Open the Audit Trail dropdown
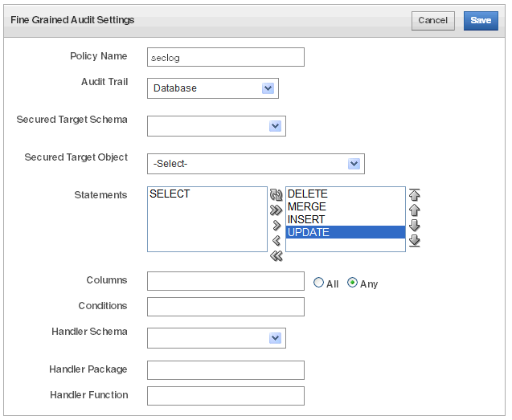The image size is (512, 420). coord(213,88)
